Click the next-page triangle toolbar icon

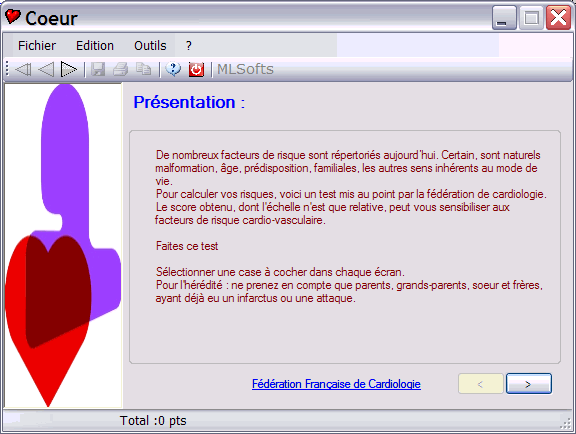click(69, 69)
